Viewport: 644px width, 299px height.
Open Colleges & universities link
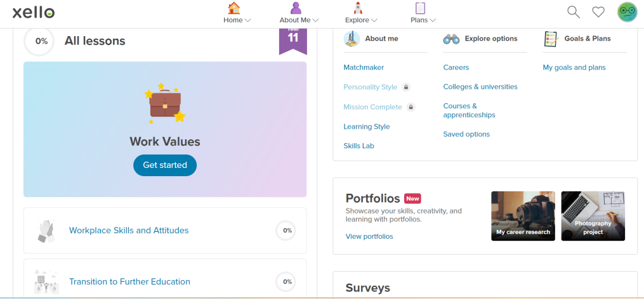coord(480,87)
